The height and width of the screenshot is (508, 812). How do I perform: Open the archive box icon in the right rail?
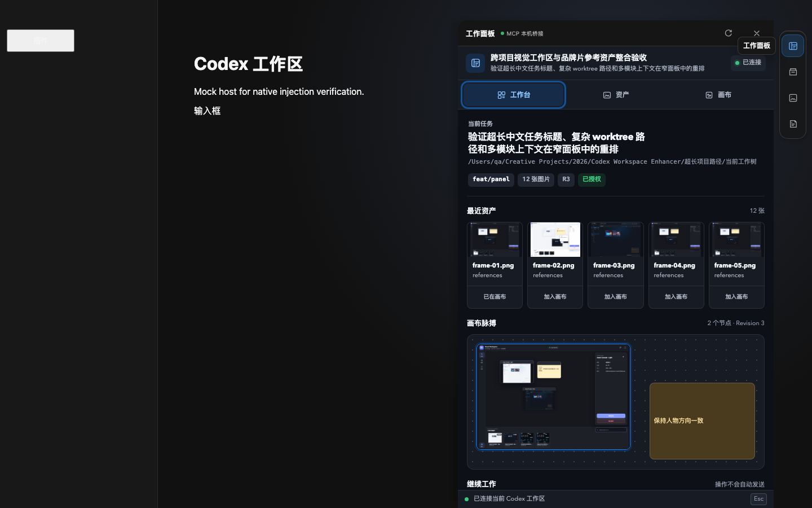[x=793, y=72]
